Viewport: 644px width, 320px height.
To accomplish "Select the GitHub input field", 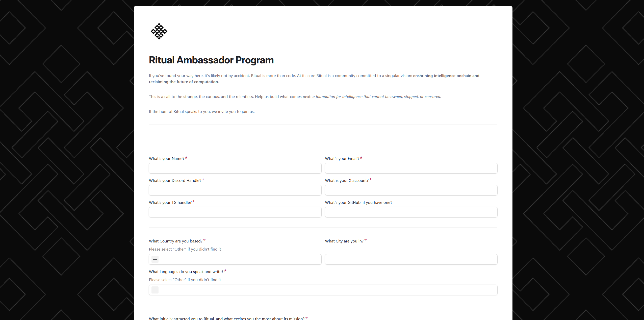I will 411,212.
